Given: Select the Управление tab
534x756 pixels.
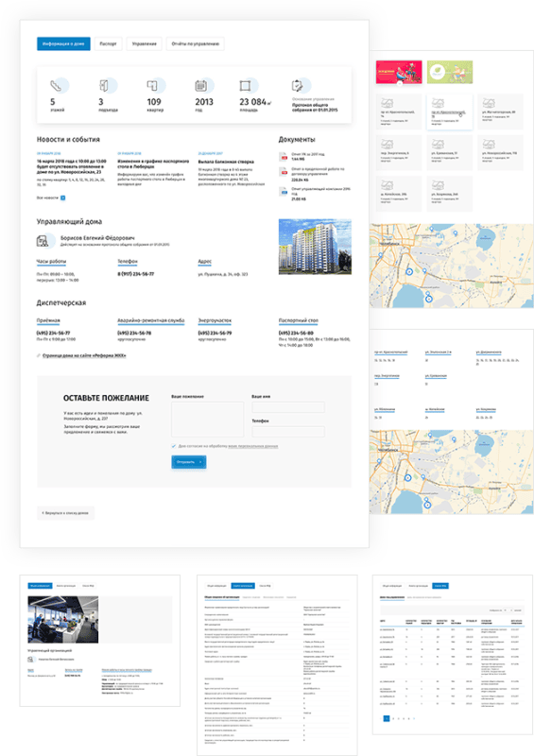Looking at the screenshot, I should click(x=145, y=43).
